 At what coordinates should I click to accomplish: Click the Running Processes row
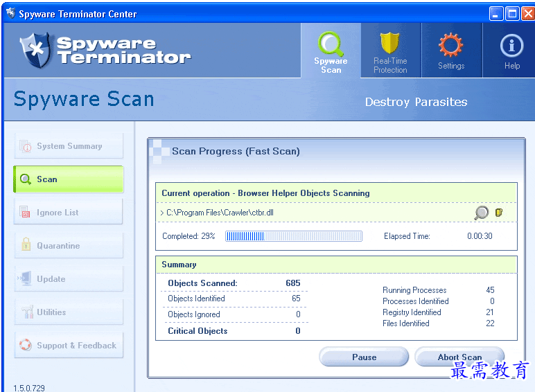click(x=439, y=290)
